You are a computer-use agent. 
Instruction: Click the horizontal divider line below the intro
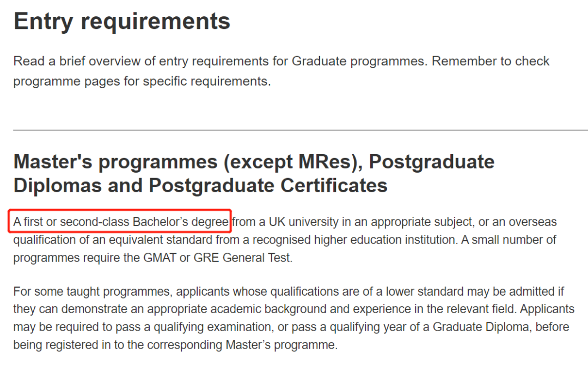(x=301, y=130)
